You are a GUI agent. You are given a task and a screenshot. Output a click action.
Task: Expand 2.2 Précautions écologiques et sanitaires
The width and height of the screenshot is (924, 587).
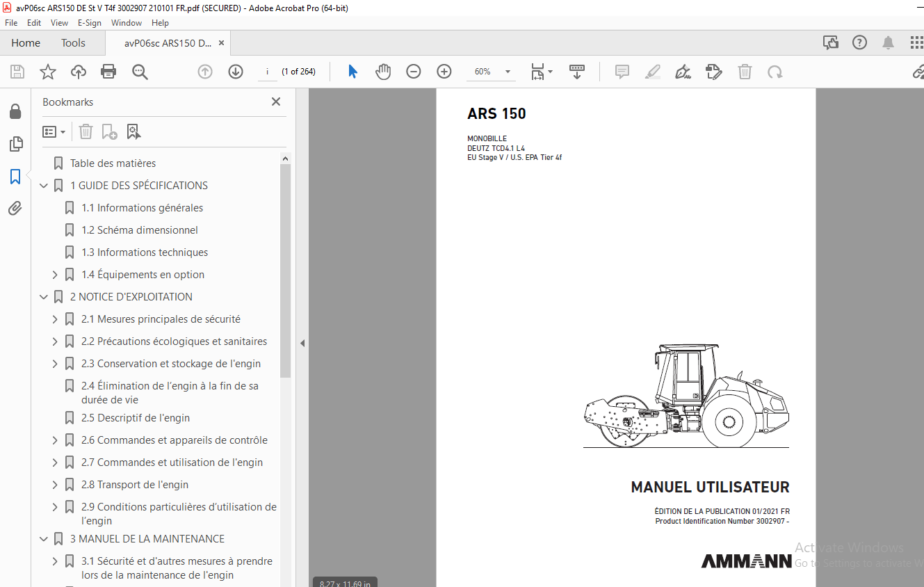click(x=55, y=341)
